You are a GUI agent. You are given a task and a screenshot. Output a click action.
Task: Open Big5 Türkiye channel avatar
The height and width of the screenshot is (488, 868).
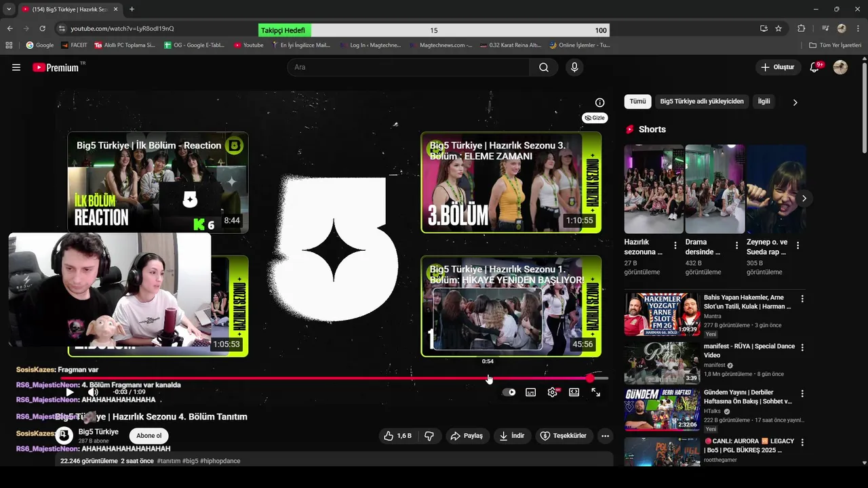64,434
